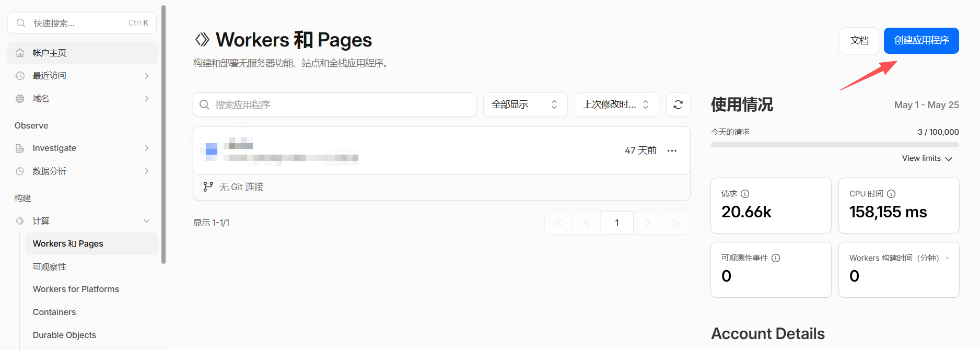The height and width of the screenshot is (350, 980).
Task: Click the 快速搜索 quick search box
Action: click(x=82, y=23)
